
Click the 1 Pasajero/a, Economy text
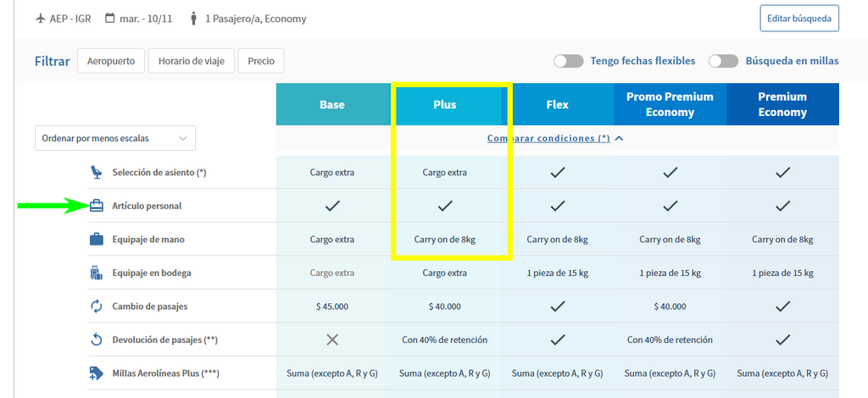point(256,19)
